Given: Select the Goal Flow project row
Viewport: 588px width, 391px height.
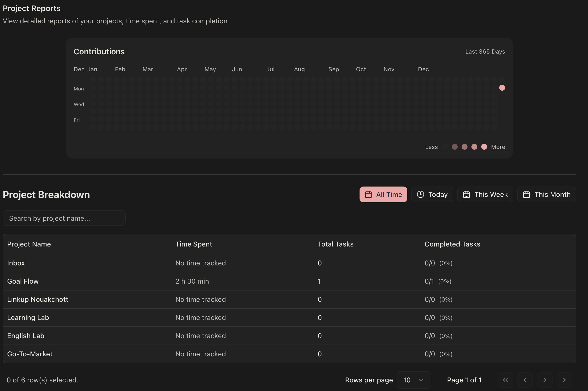Looking at the screenshot, I should coord(23,281).
